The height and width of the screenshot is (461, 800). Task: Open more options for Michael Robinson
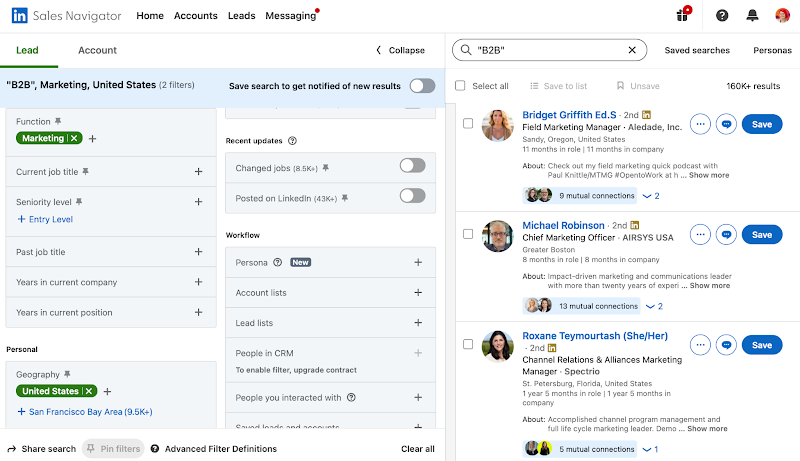pos(700,235)
